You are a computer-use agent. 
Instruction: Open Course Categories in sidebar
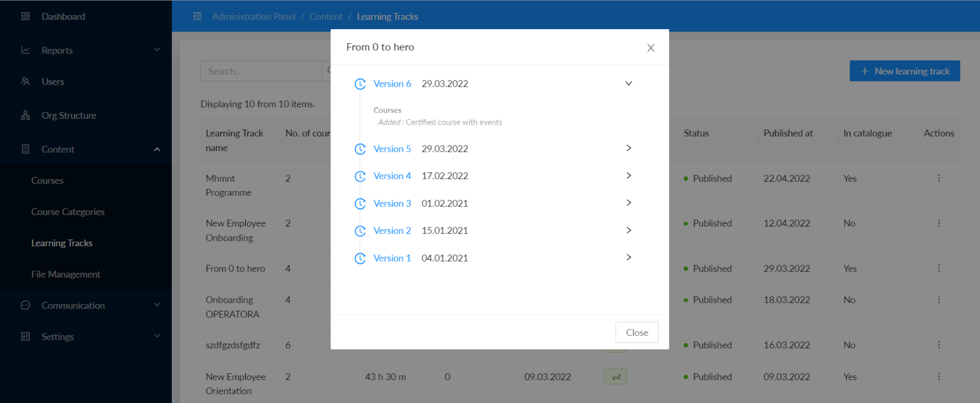pyautogui.click(x=68, y=212)
